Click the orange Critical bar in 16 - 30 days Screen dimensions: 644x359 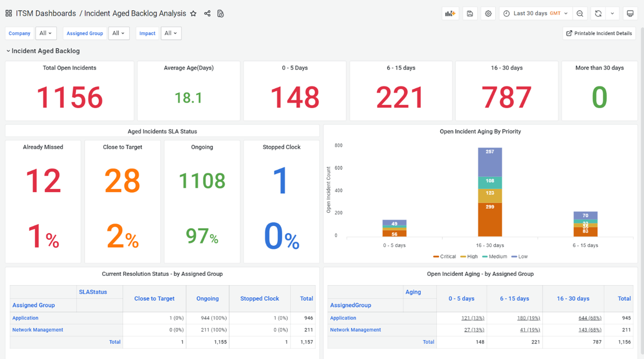click(490, 219)
